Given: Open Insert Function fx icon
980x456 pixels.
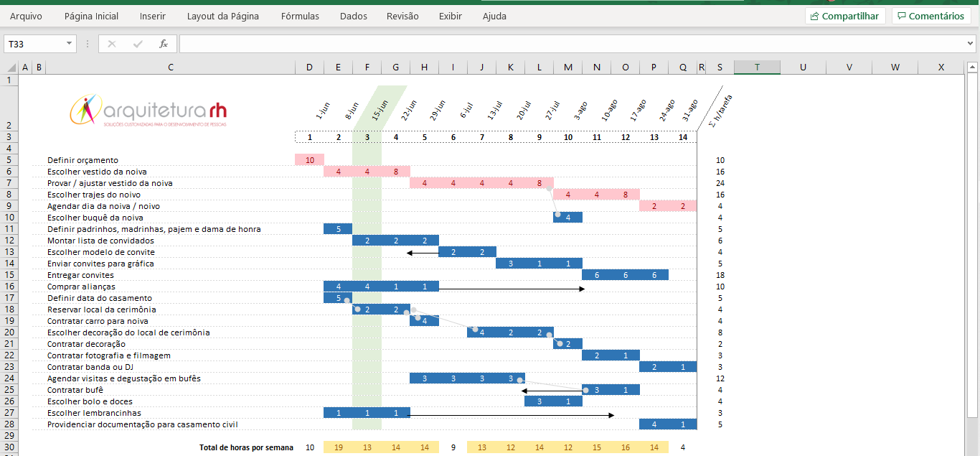Looking at the screenshot, I should [x=164, y=44].
